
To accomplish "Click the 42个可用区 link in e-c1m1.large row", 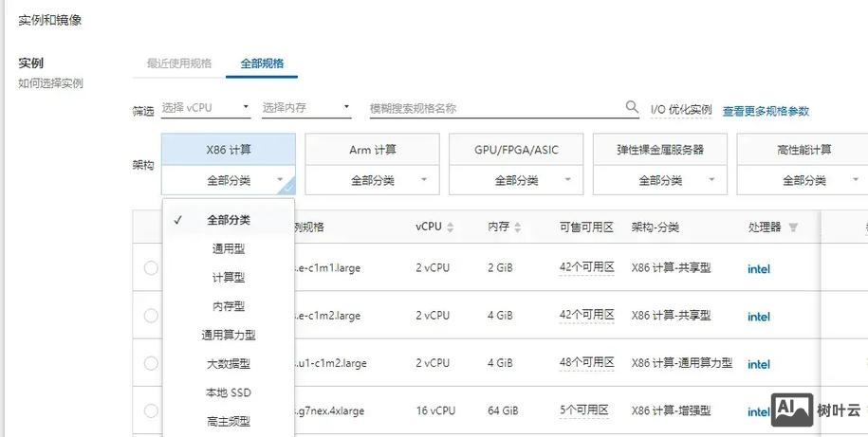I will [x=587, y=267].
